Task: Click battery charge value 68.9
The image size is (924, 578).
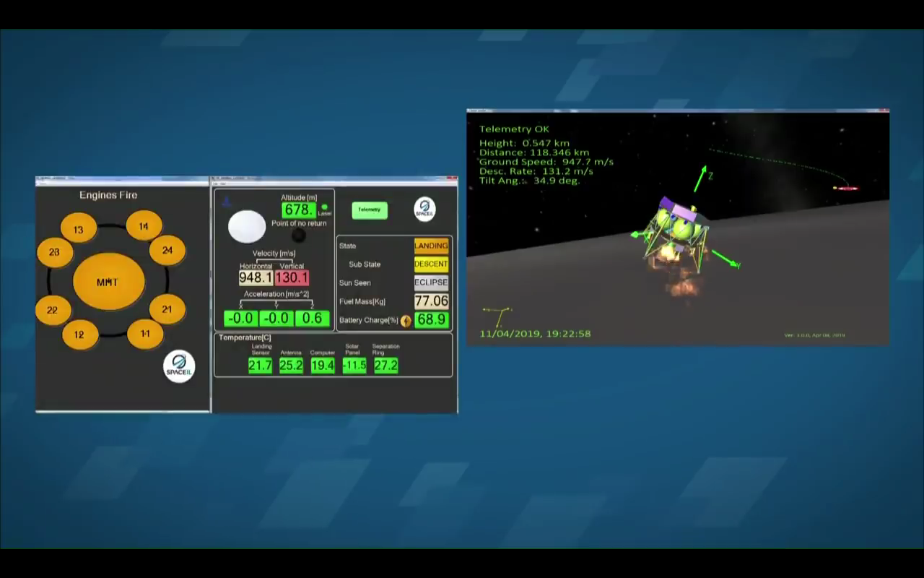Action: (431, 320)
